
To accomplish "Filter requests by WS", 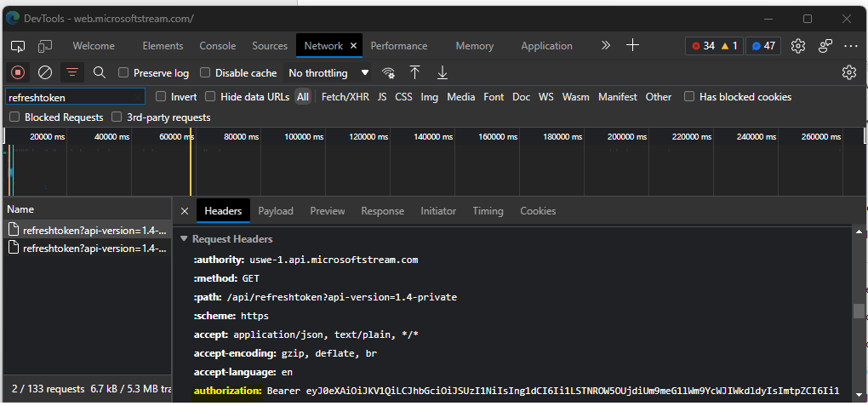I will (x=545, y=97).
